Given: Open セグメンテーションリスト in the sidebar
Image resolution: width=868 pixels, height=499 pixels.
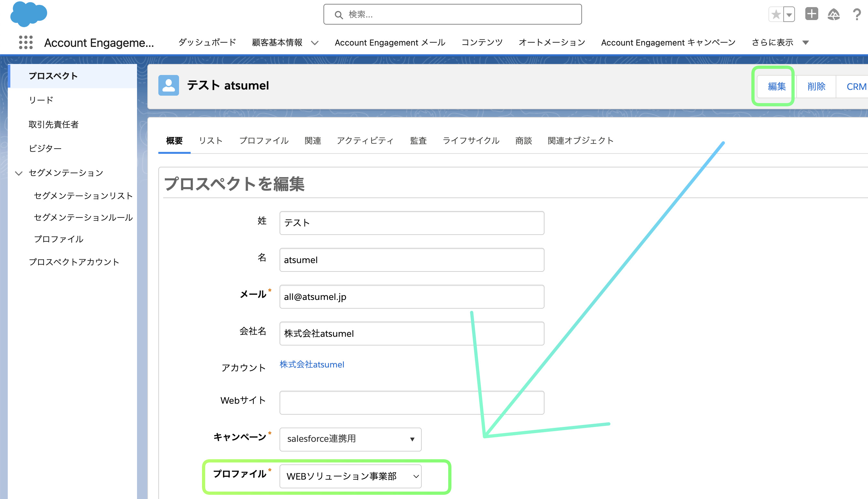Looking at the screenshot, I should click(83, 196).
